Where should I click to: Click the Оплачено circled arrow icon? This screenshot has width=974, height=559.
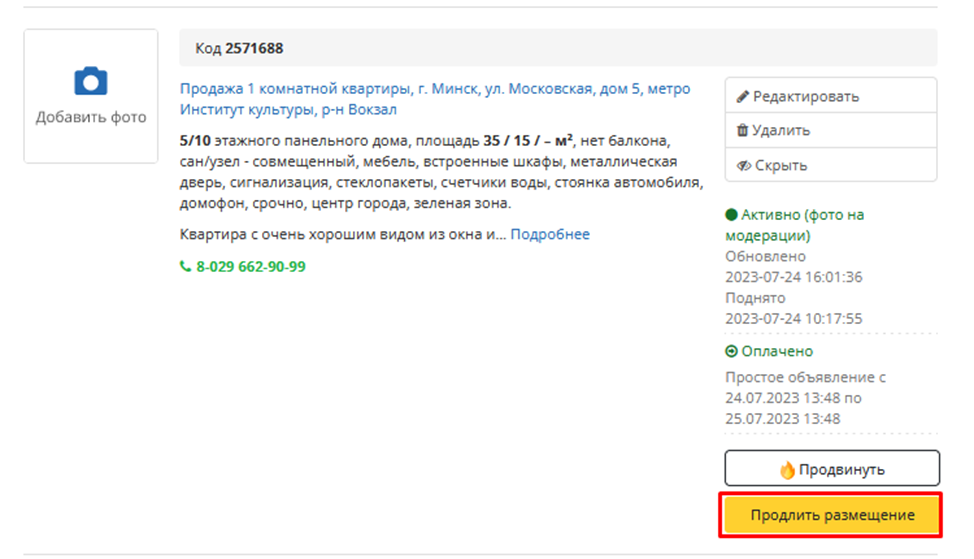(x=731, y=351)
